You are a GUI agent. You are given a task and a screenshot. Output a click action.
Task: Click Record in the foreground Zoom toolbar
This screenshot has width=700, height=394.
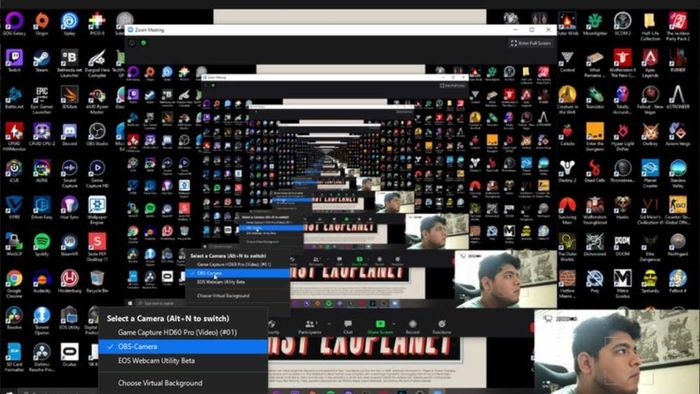coord(412,327)
